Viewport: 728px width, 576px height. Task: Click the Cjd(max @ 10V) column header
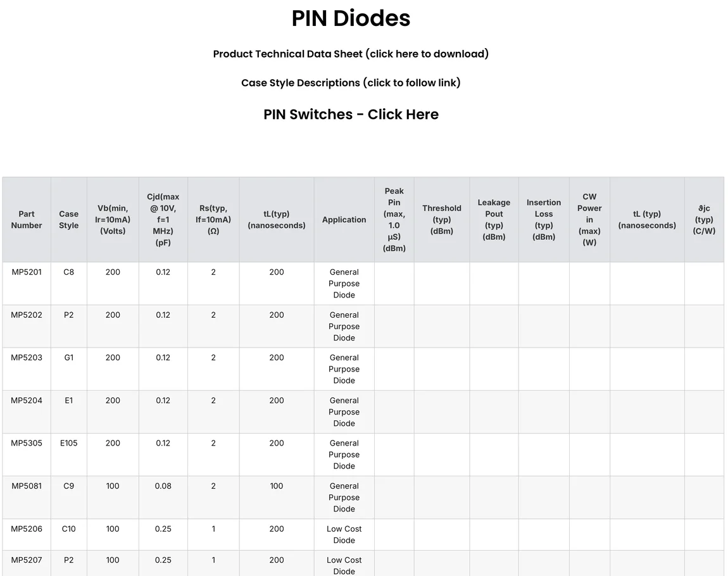click(x=163, y=220)
